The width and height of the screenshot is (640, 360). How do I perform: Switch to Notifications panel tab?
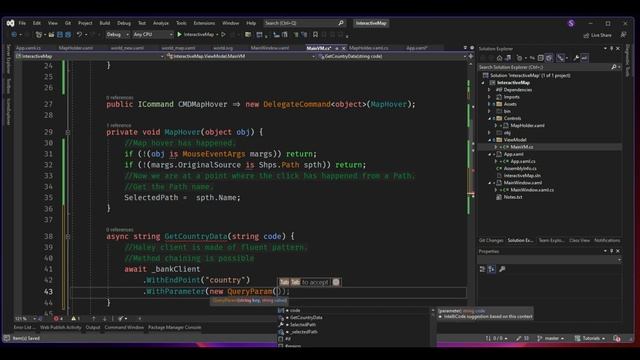[x=607, y=240]
